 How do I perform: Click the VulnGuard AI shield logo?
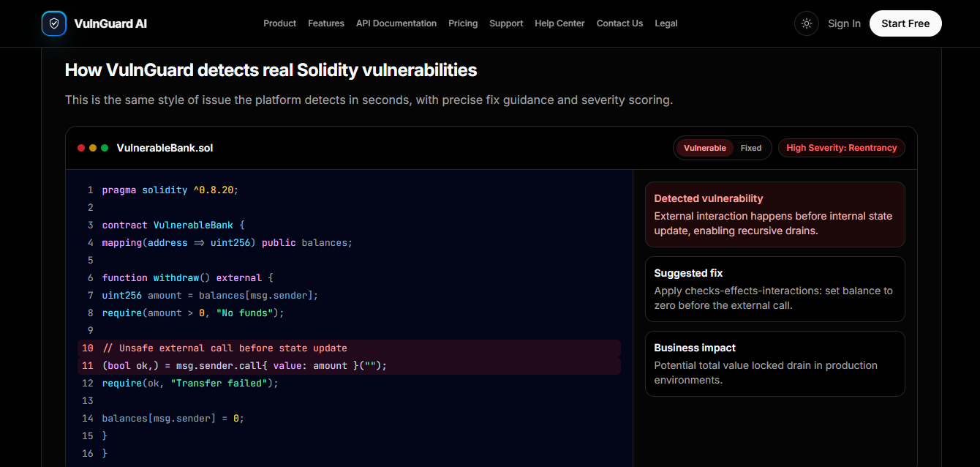pyautogui.click(x=53, y=23)
